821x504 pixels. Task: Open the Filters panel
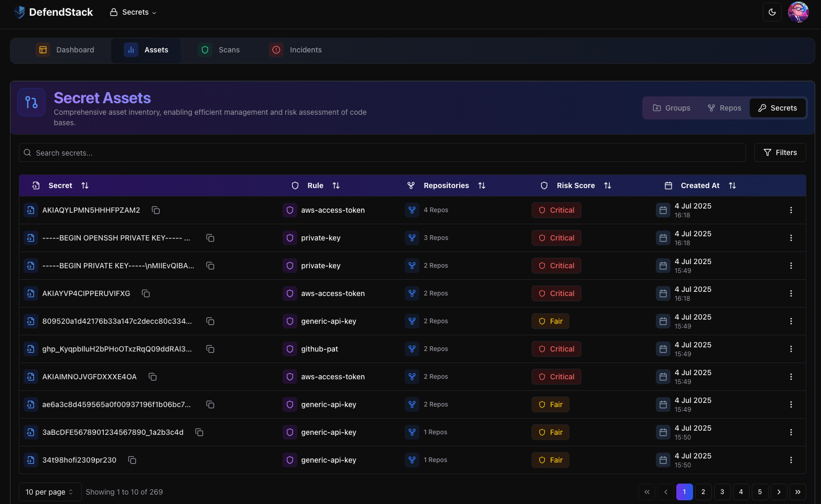pyautogui.click(x=780, y=152)
